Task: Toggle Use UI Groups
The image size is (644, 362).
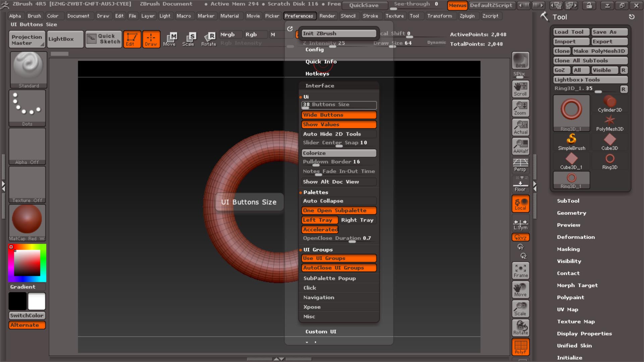Action: pyautogui.click(x=339, y=258)
